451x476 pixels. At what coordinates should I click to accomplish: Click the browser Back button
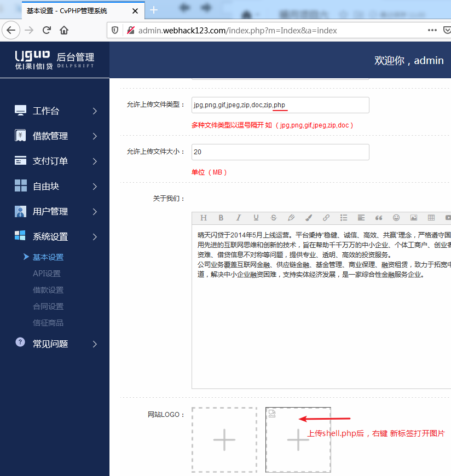(x=11, y=30)
